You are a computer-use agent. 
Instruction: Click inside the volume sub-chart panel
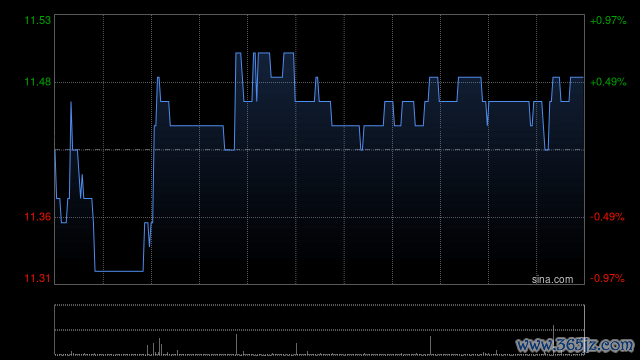(x=319, y=329)
